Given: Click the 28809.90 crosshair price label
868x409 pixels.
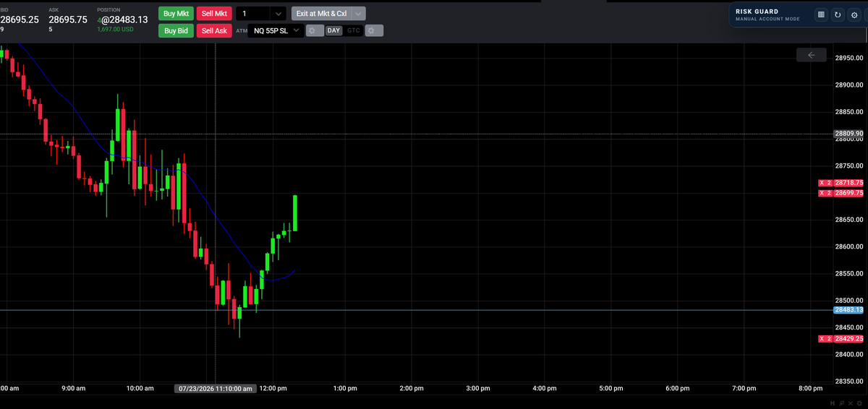Looking at the screenshot, I should click(848, 134).
